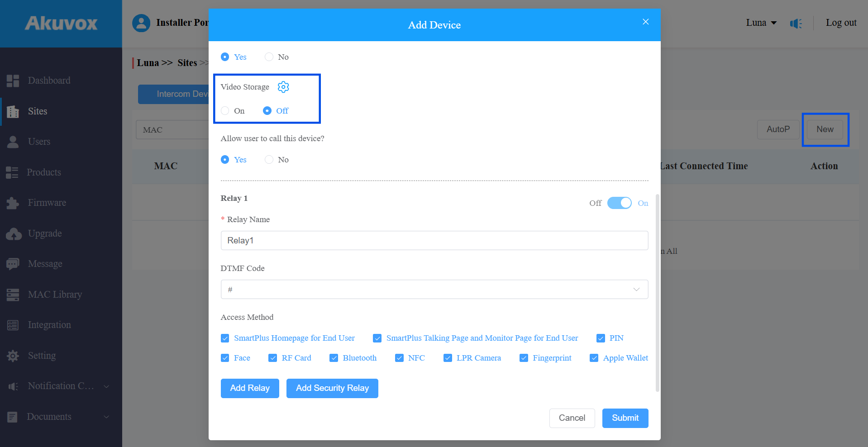Uncheck the Apple Wallet checkbox
Screen dimensions: 868x447
[x=594, y=358]
